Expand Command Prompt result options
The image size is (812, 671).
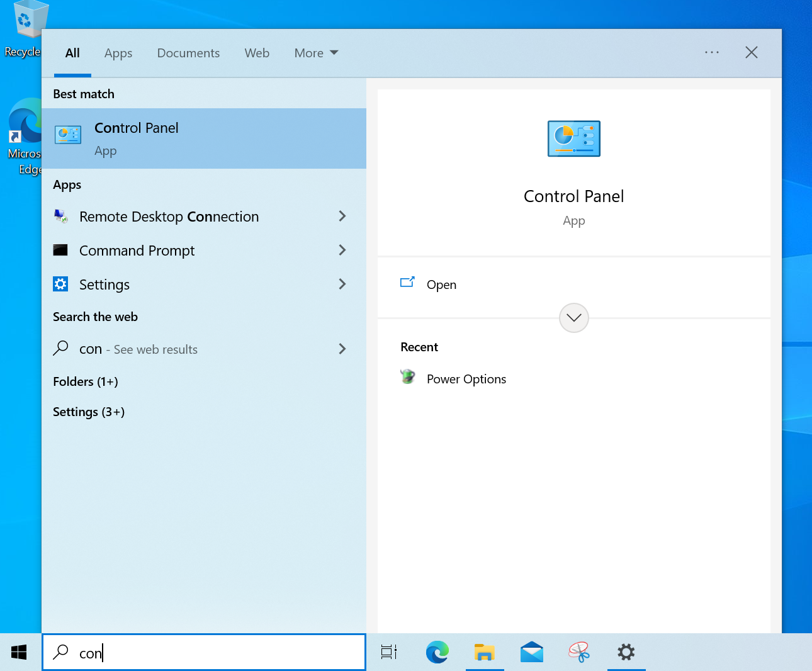342,251
